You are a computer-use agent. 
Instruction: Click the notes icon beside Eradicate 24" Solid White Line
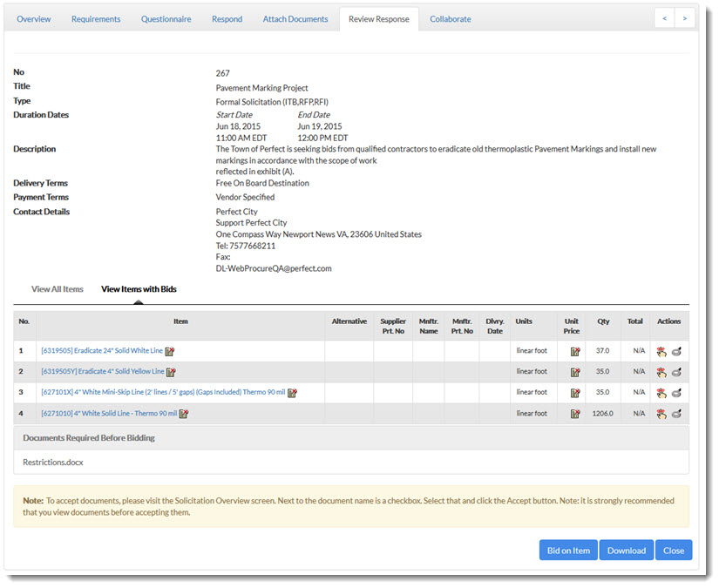point(170,352)
